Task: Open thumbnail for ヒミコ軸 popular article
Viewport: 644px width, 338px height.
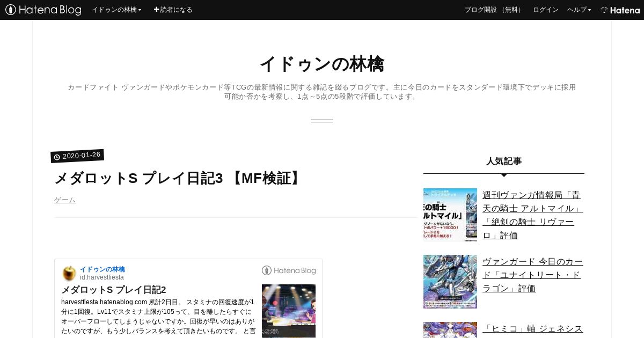Action: pos(450,330)
